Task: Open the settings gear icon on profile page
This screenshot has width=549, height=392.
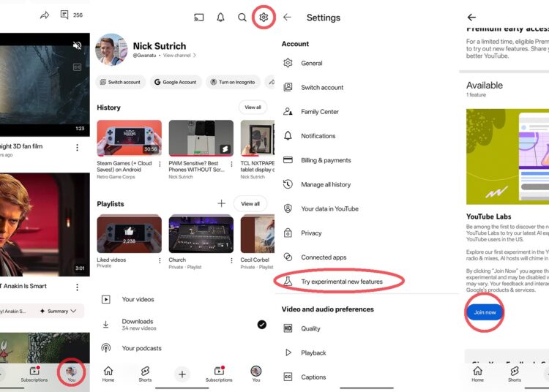Action: (x=264, y=17)
